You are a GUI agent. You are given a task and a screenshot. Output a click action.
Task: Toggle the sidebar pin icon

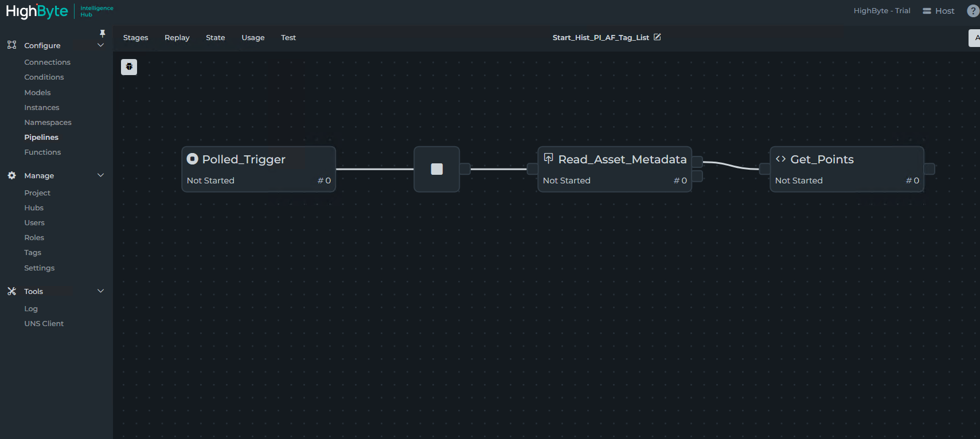point(103,33)
